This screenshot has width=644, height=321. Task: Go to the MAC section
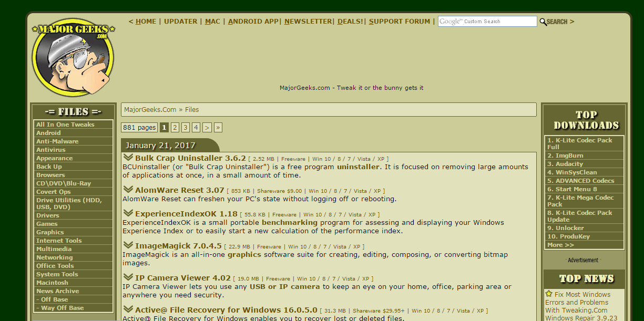212,22
